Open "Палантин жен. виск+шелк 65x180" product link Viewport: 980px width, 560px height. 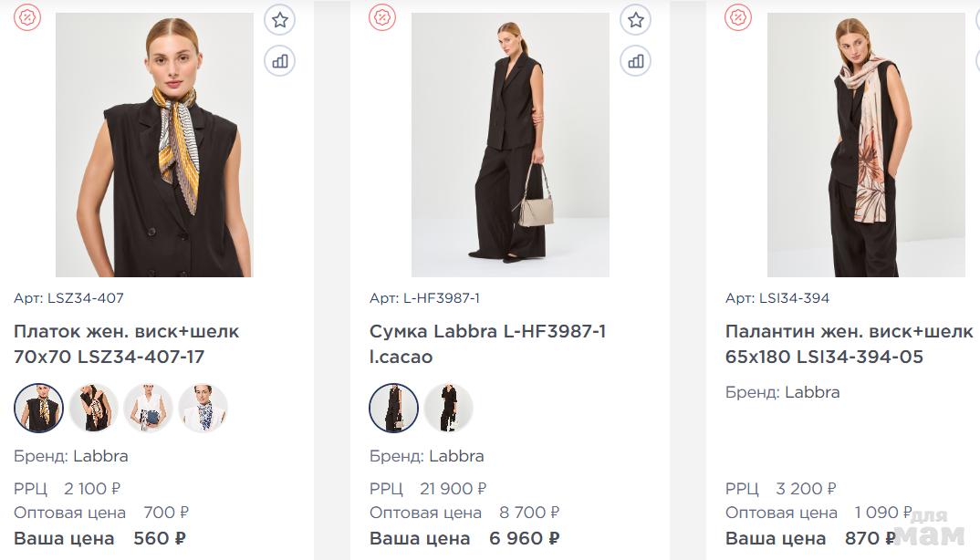(849, 344)
